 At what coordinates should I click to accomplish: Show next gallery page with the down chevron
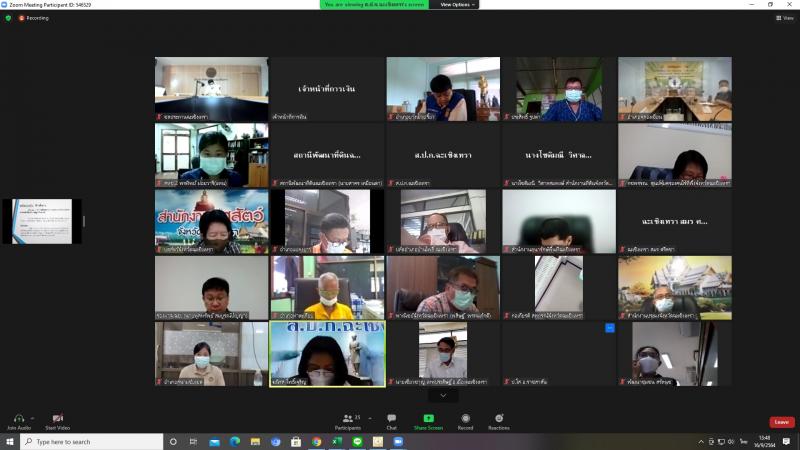[443, 395]
